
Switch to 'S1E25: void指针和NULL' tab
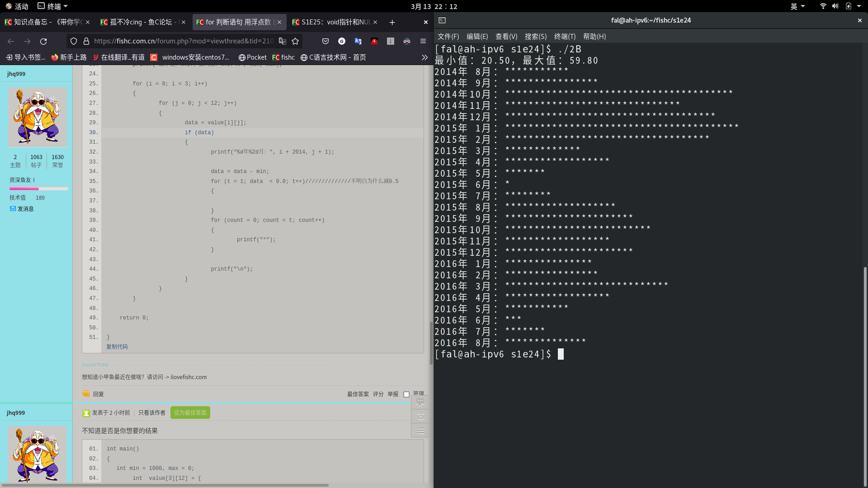click(x=335, y=22)
